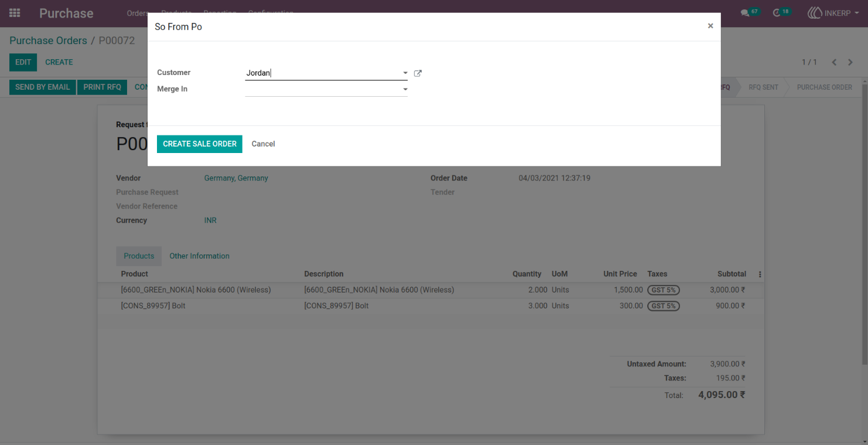Viewport: 868px width, 445px height.
Task: Click the Create button beside Edit
Action: point(59,62)
